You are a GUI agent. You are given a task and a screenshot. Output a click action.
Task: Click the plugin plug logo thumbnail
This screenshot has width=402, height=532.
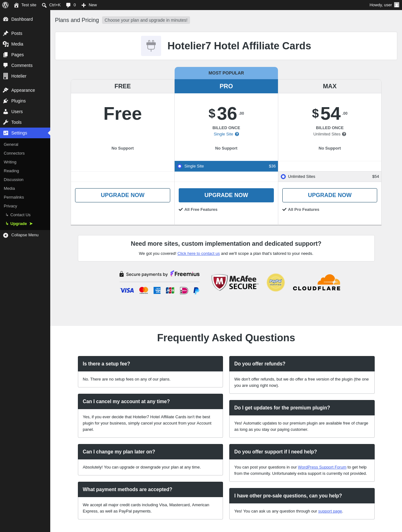click(151, 46)
